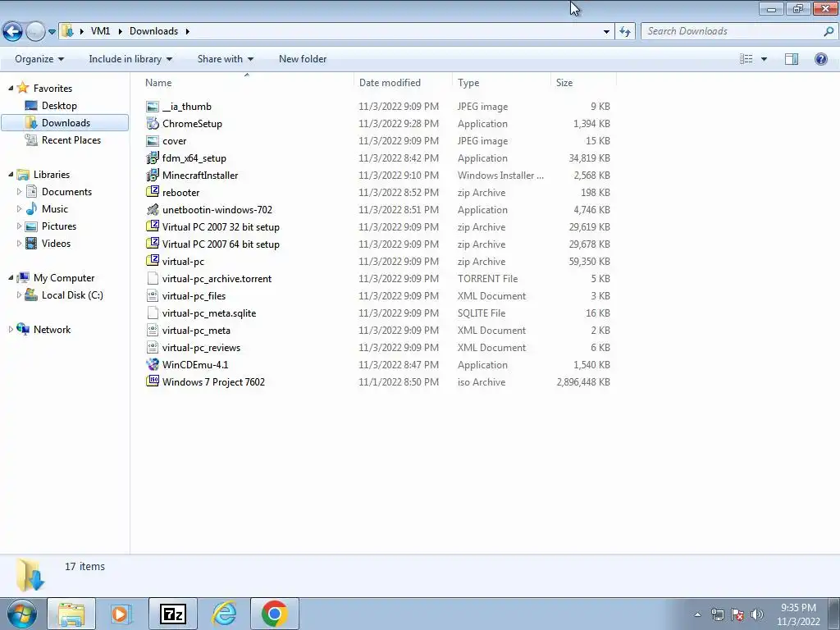This screenshot has height=630, width=840.
Task: Click the Action Center flag tray icon
Action: coord(737,614)
